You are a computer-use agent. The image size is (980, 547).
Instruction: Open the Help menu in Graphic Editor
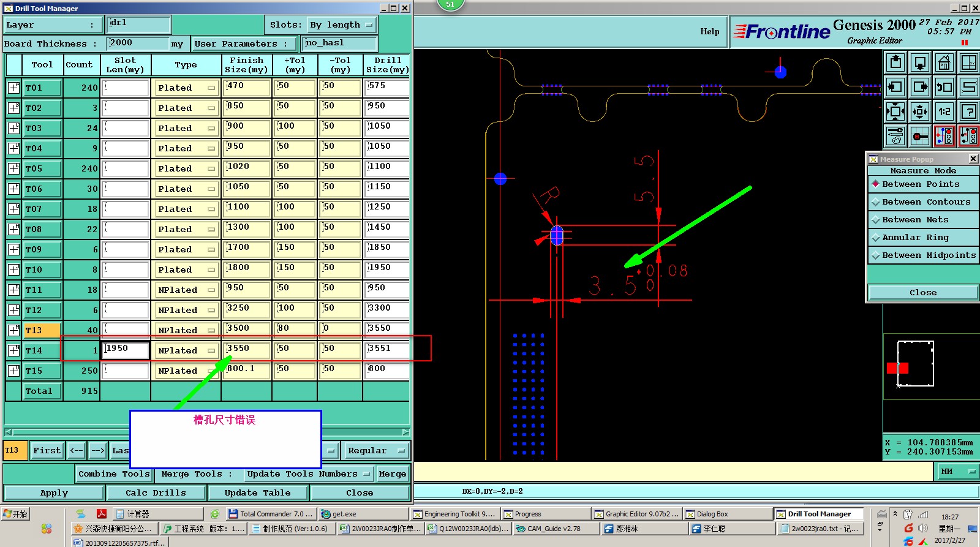coord(710,32)
